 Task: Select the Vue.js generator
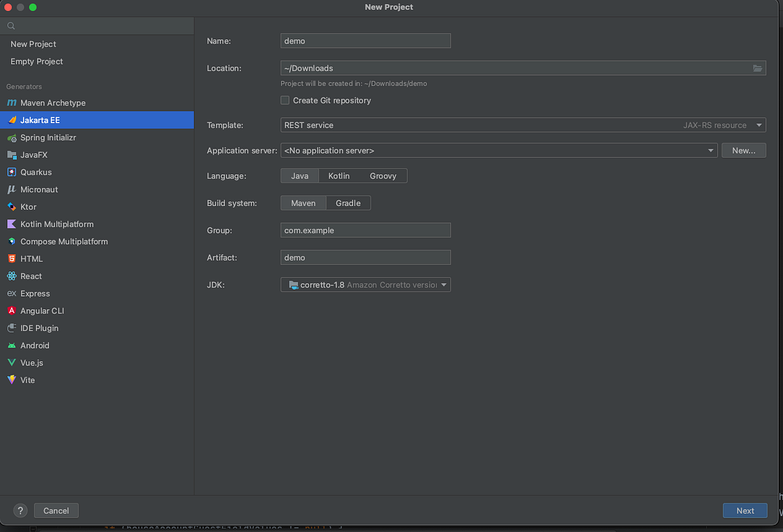[32, 362]
